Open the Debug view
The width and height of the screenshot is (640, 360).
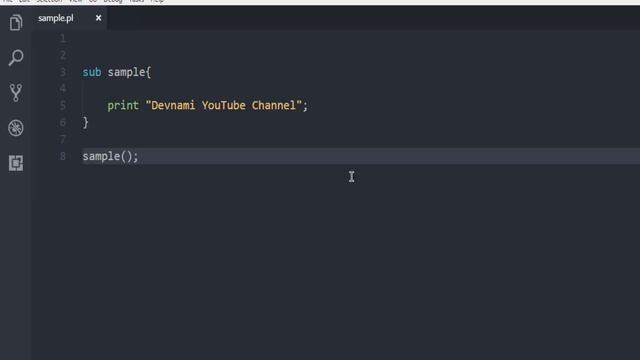[x=16, y=128]
